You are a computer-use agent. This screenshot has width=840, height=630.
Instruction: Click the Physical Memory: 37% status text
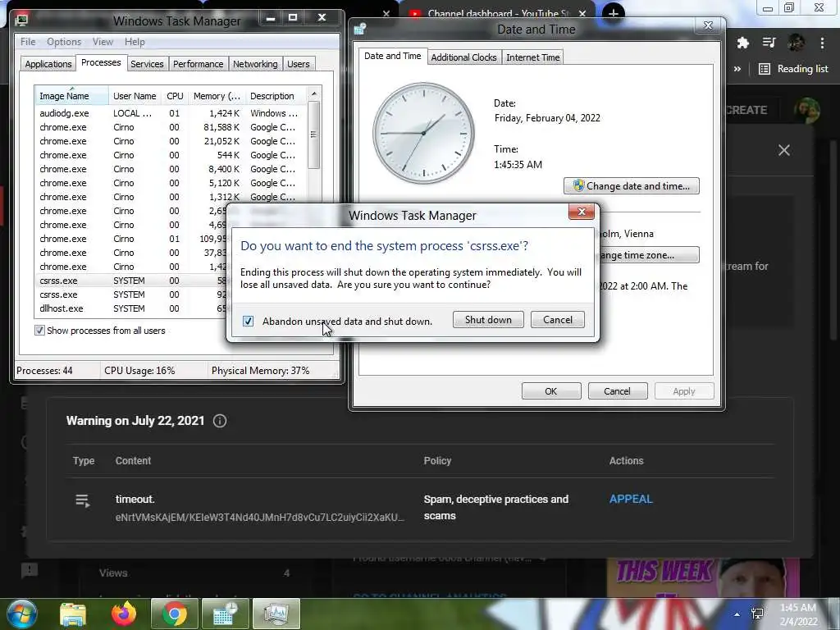(x=260, y=371)
